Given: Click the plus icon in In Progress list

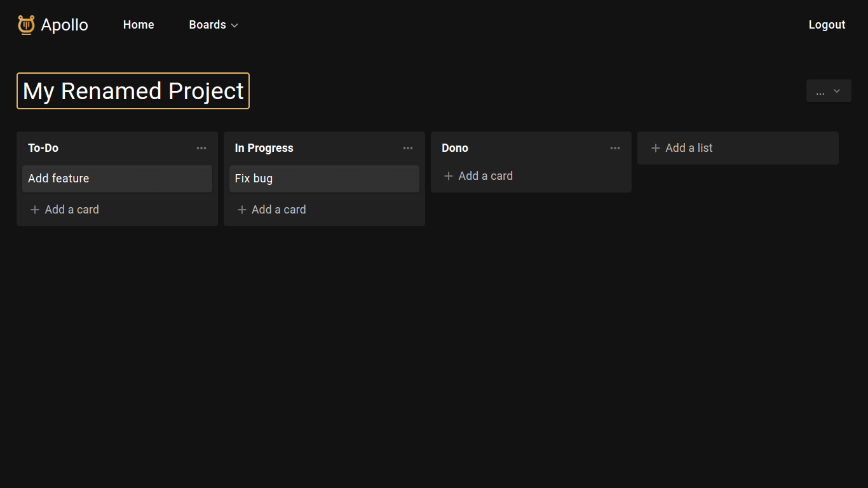Looking at the screenshot, I should pyautogui.click(x=241, y=210).
